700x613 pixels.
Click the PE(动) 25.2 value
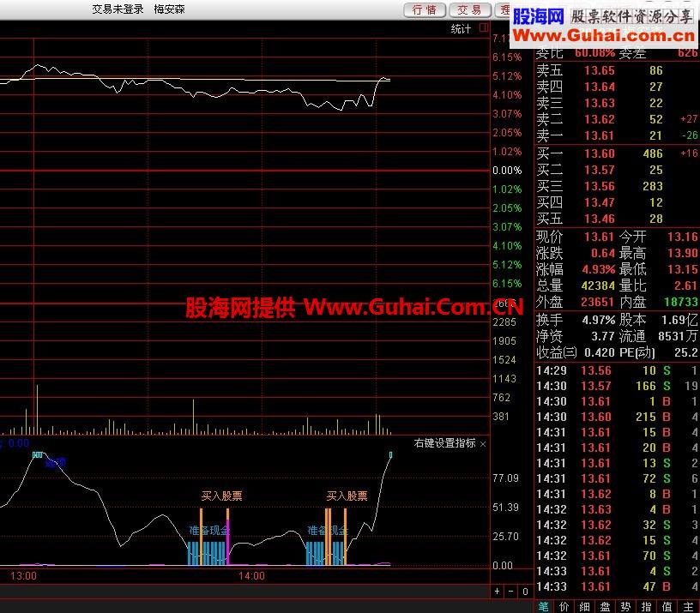click(x=686, y=352)
